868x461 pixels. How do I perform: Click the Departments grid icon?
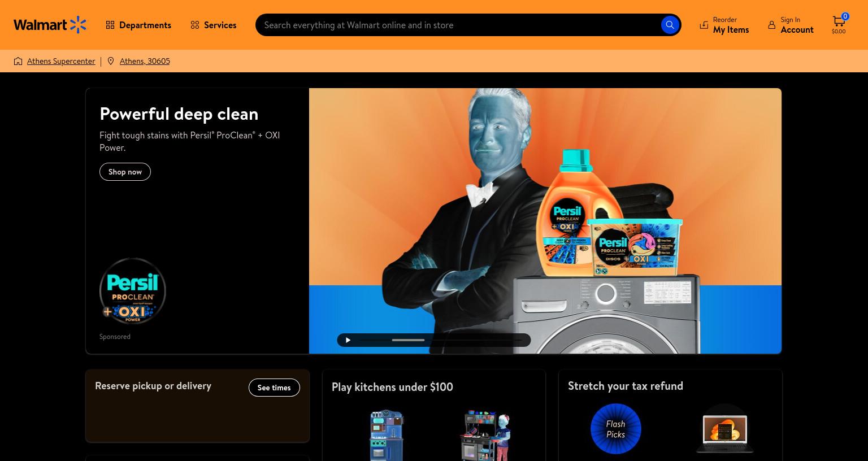point(110,25)
